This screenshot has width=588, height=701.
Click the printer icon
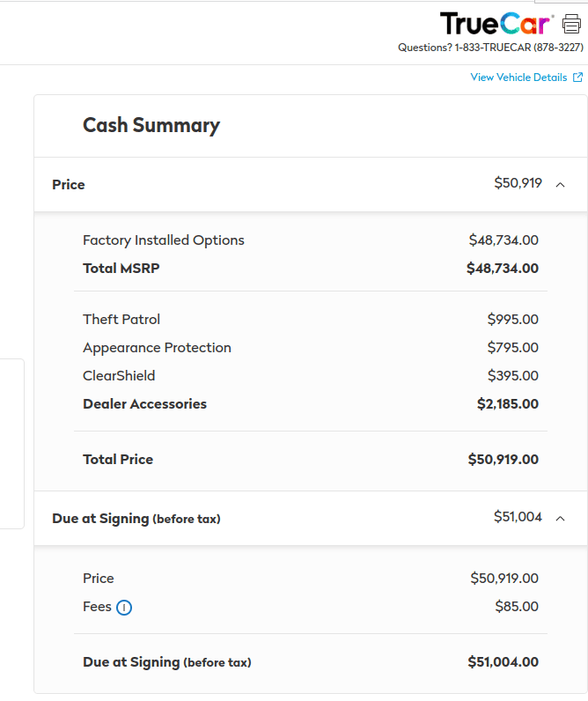(572, 24)
